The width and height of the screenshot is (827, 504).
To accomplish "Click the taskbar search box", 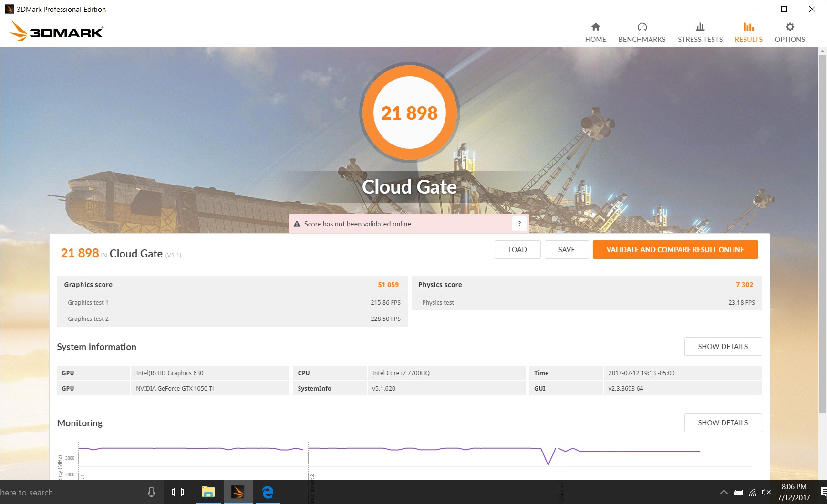I will pyautogui.click(x=81, y=492).
